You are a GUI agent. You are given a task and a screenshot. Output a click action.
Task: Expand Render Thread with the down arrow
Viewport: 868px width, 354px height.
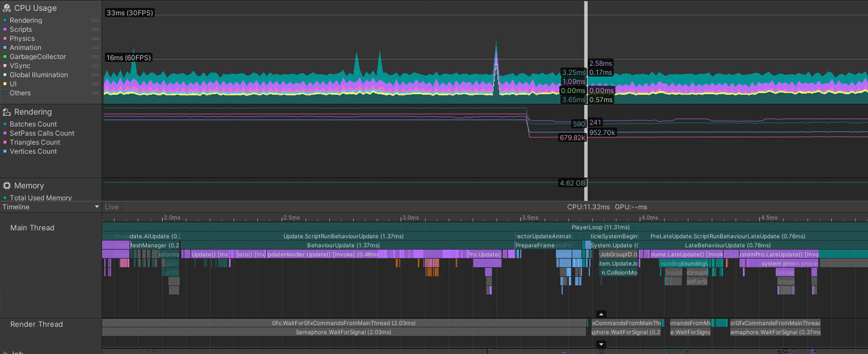pos(601,345)
